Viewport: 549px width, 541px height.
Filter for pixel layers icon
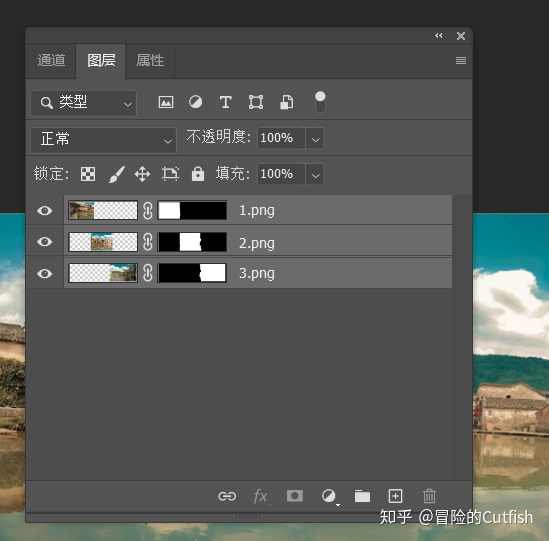click(166, 102)
